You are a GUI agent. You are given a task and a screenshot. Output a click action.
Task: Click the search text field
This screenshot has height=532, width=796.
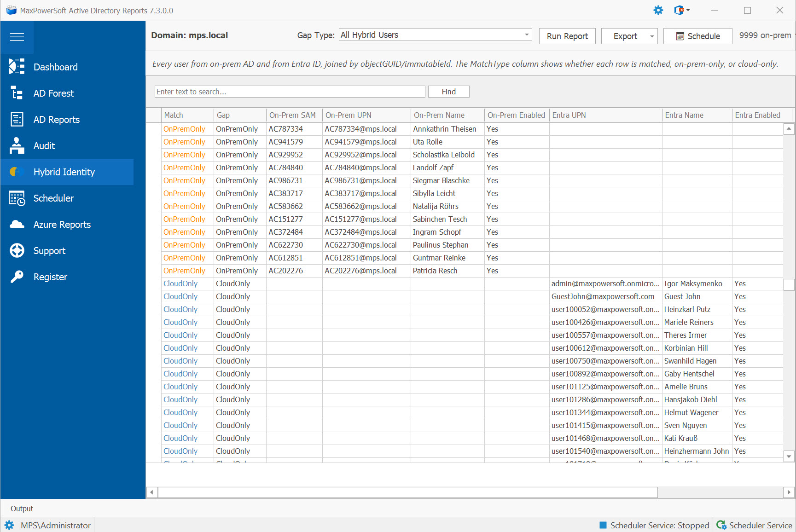click(x=290, y=92)
